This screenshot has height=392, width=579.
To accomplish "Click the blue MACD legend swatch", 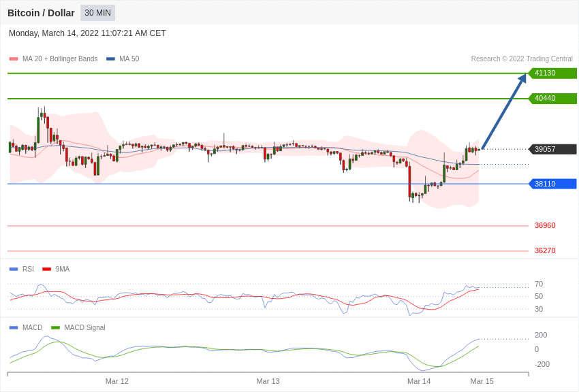I will click(x=14, y=327).
